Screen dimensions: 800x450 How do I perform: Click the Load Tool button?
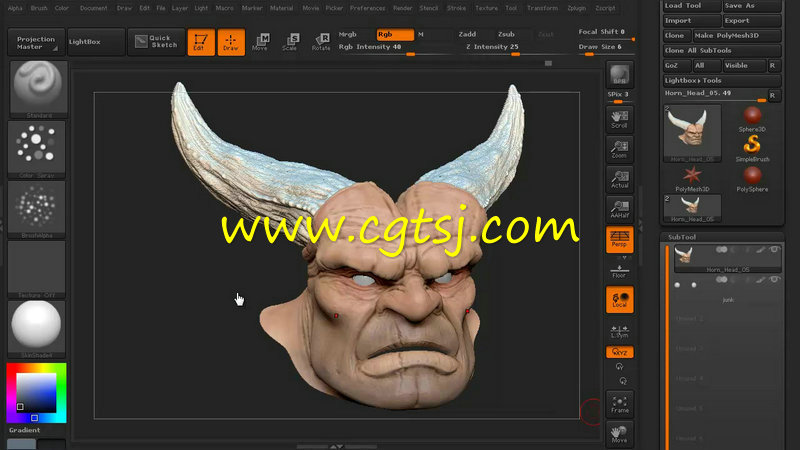692,6
